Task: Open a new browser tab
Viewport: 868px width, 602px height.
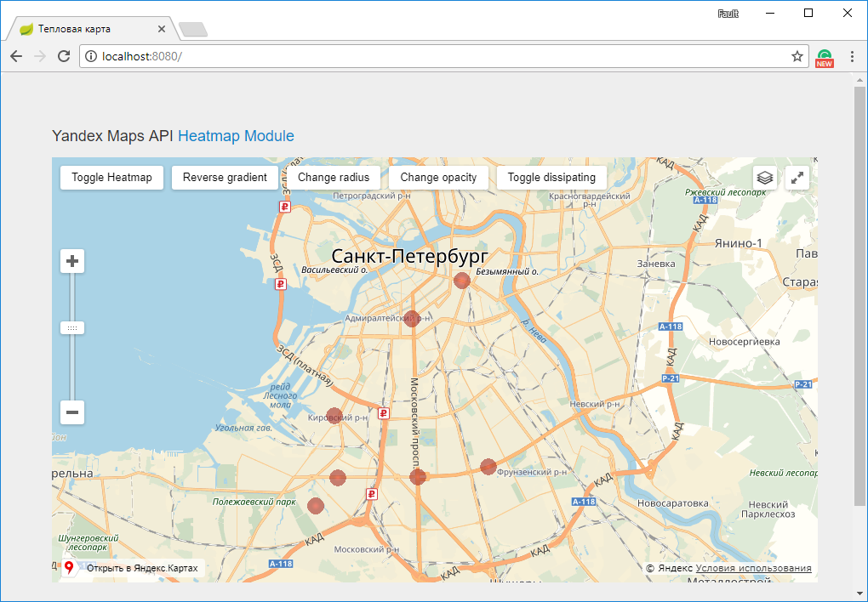Action: coord(194,29)
